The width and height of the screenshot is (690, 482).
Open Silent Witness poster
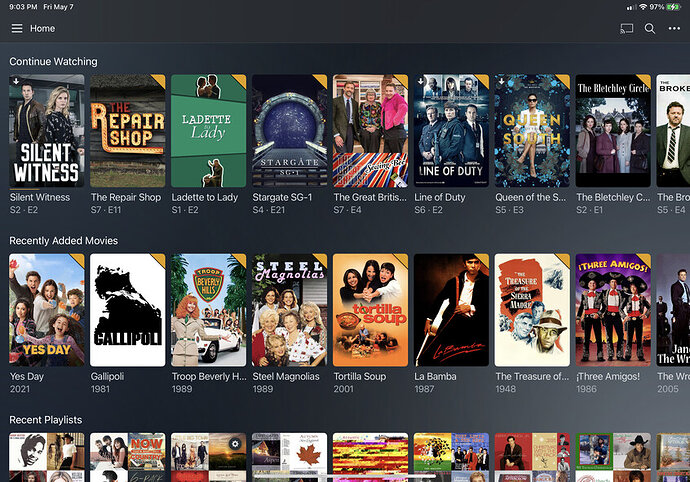coord(47,131)
